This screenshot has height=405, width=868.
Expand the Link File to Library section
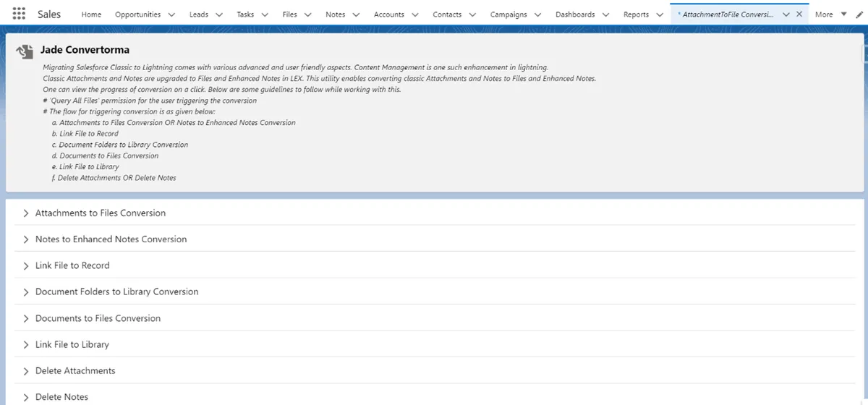click(434, 344)
